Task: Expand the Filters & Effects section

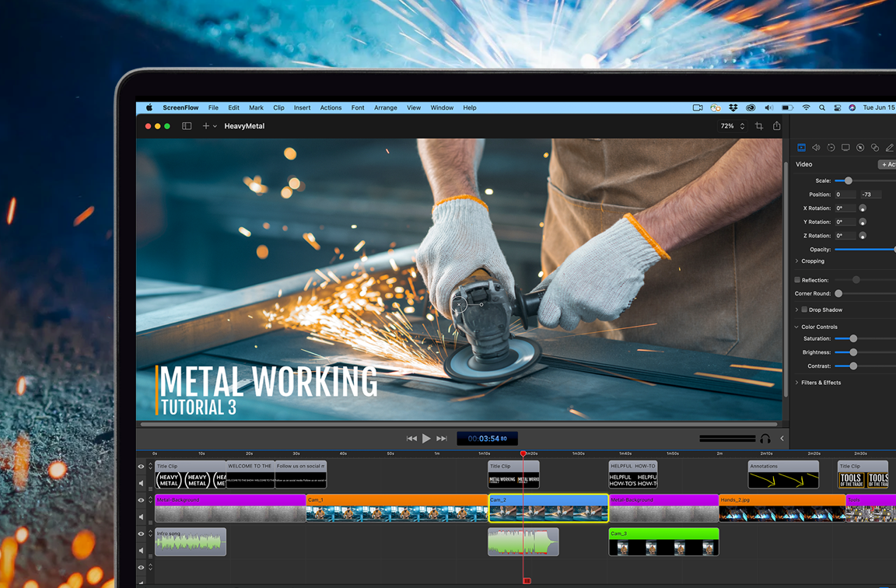Action: [x=796, y=383]
